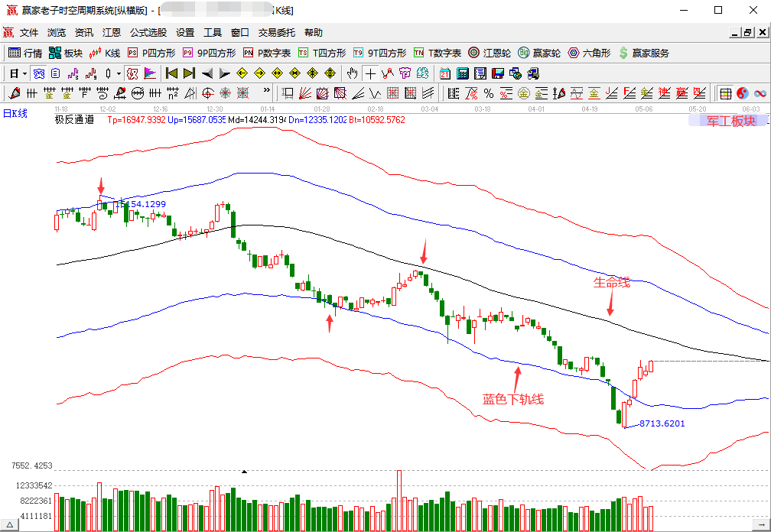771x532 pixels.
Task: Open the 浏览 menu
Action: (57, 32)
